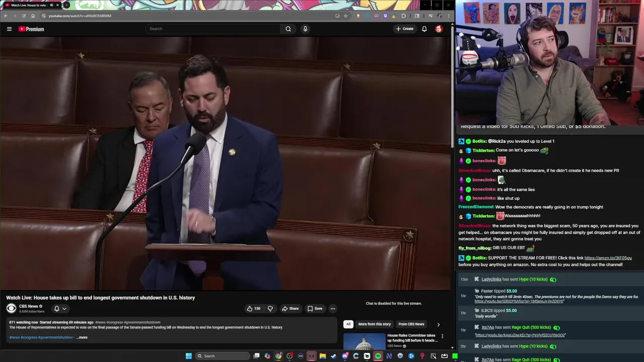Open the browser extensions puzzle icon
This screenshot has width=644, height=362.
point(404,16)
